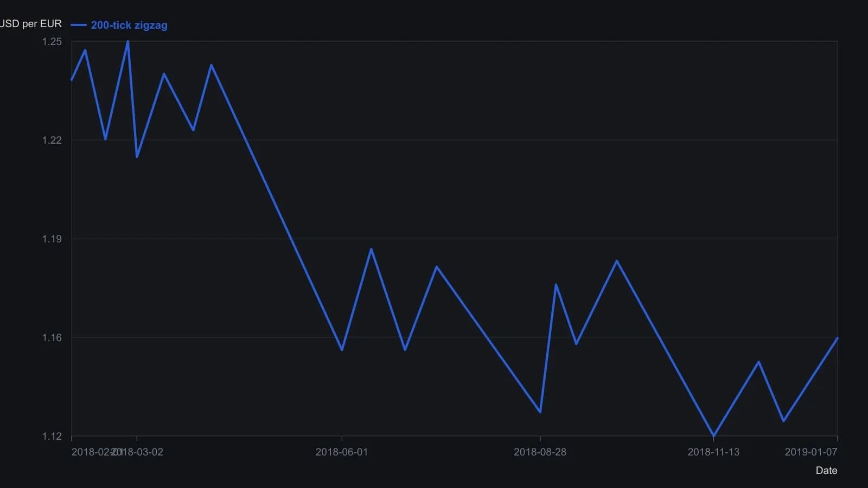The height and width of the screenshot is (488, 868).
Task: Click the Date axis title
Action: [826, 471]
